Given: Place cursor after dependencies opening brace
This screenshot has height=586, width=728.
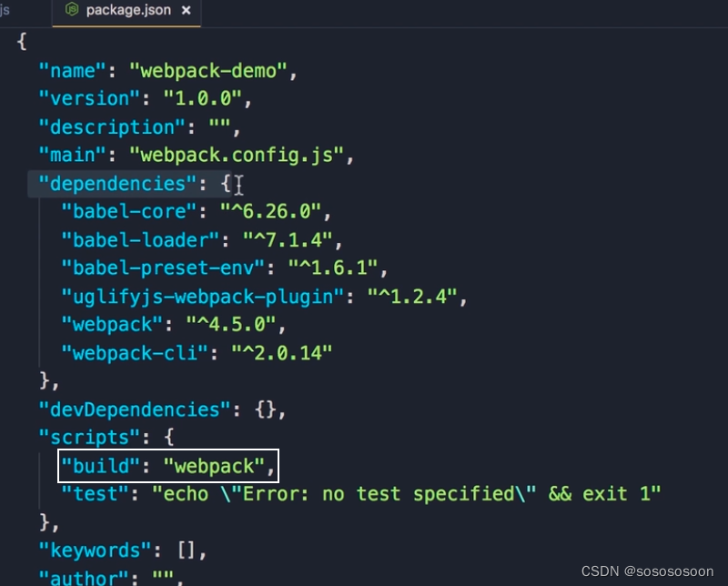Looking at the screenshot, I should click(x=231, y=184).
